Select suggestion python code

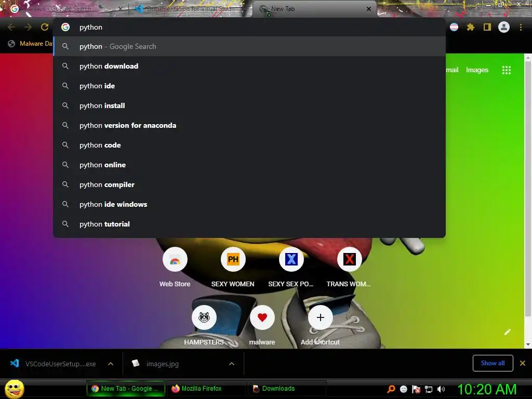[249, 145]
